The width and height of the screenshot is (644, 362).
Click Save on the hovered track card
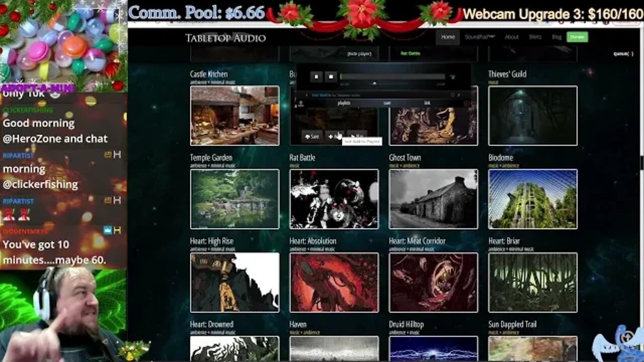point(312,136)
